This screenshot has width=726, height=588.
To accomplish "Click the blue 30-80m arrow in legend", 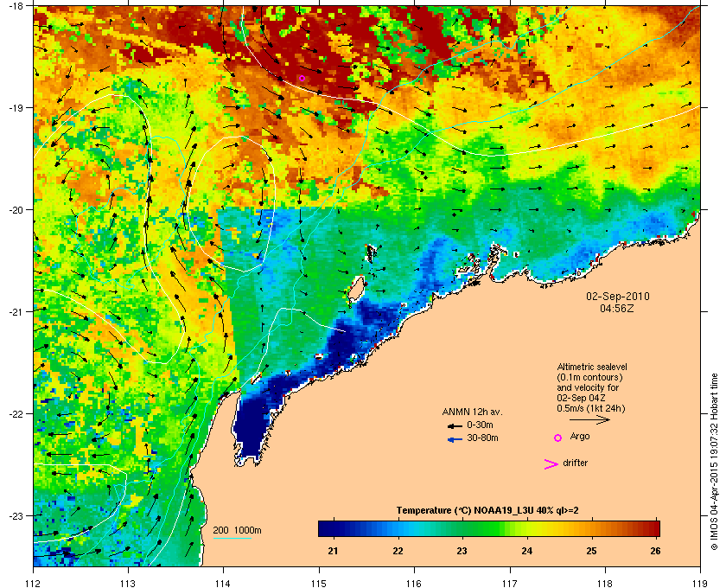I will coord(455,439).
